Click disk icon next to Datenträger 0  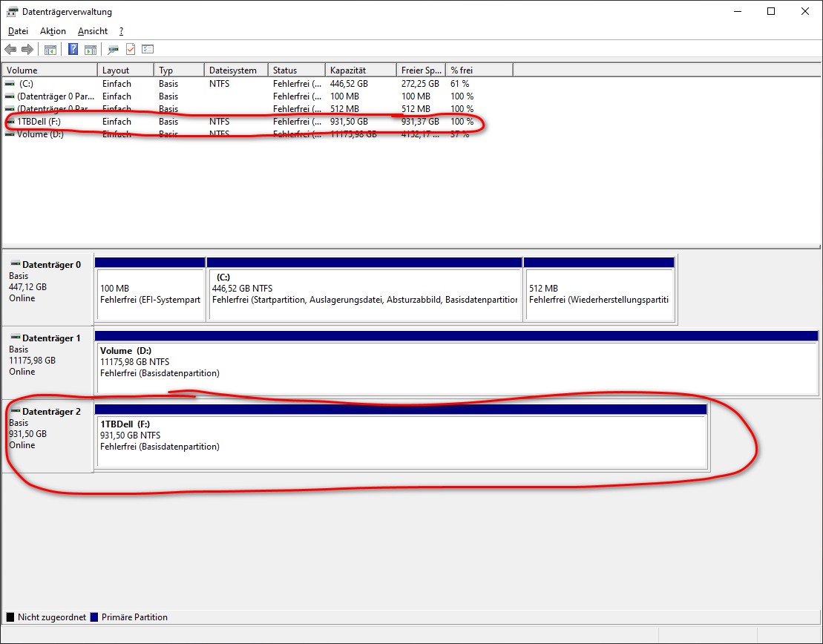[16, 264]
